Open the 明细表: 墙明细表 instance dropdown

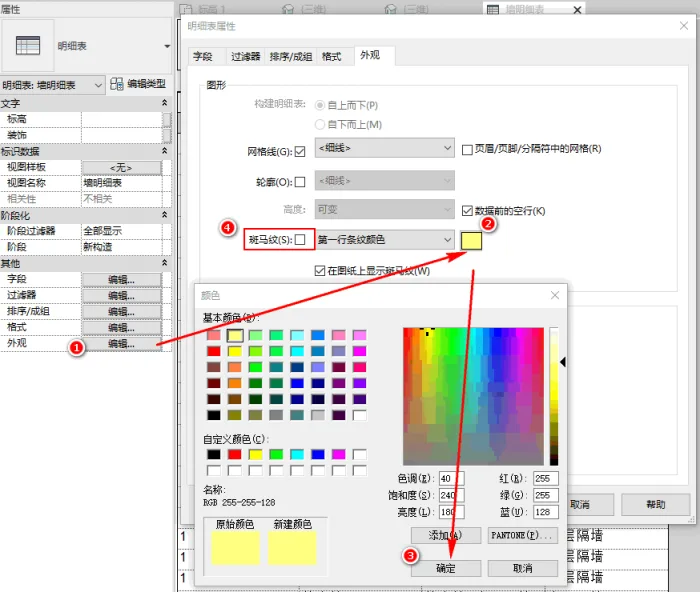53,85
